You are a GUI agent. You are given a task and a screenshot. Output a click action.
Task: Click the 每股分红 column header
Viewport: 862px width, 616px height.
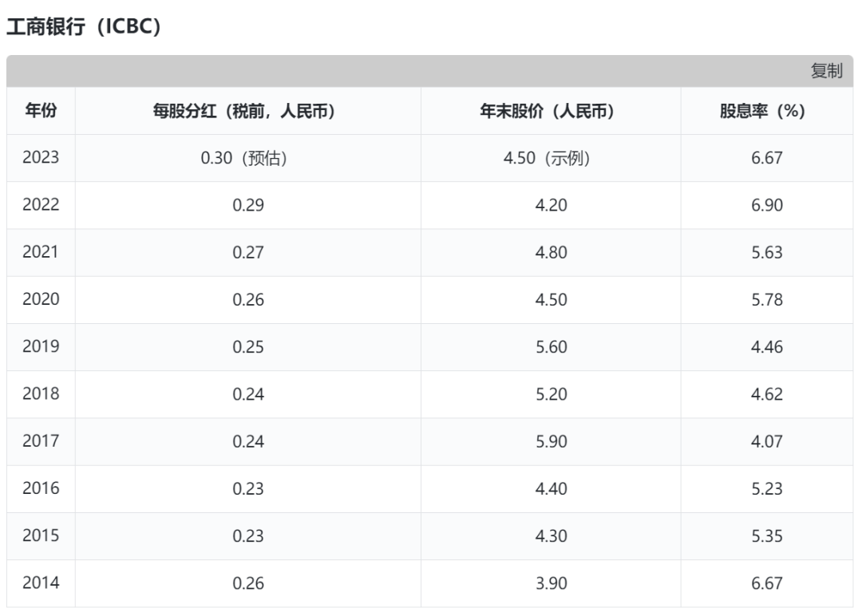(247, 111)
